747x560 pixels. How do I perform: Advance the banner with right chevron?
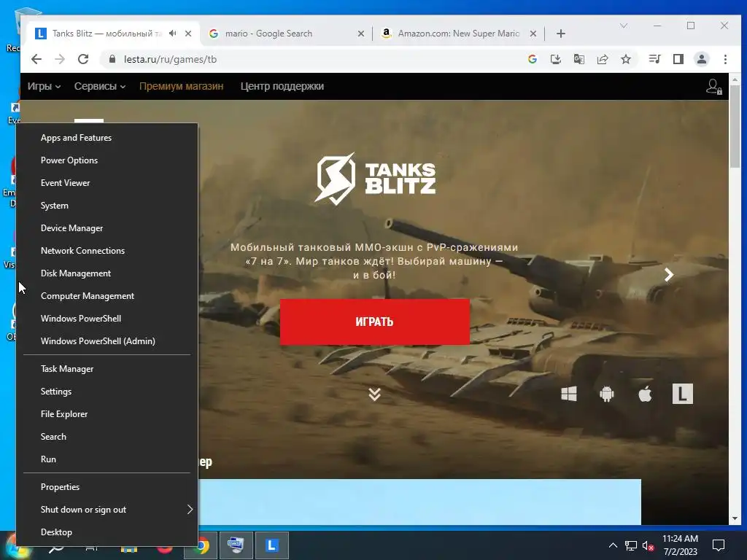669,274
